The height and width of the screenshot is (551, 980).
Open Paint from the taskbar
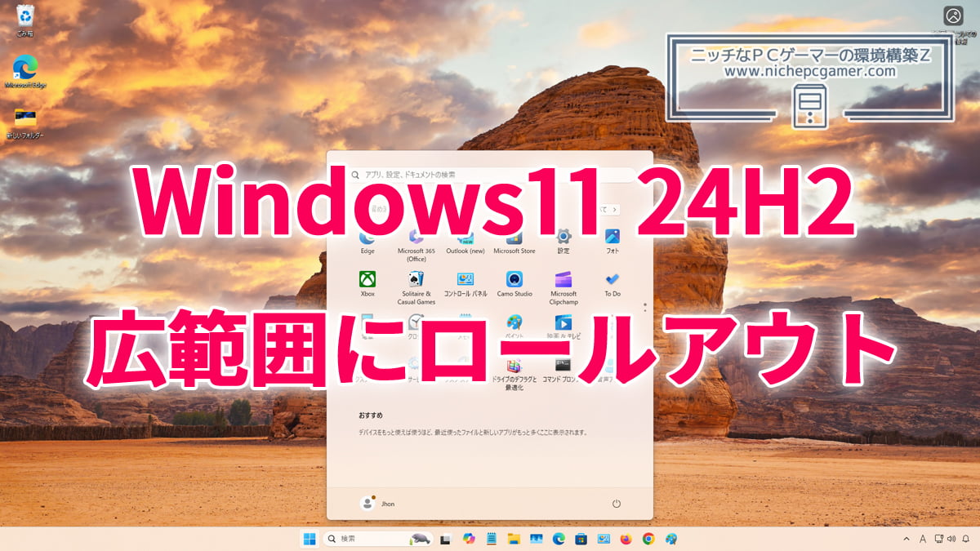(671, 539)
